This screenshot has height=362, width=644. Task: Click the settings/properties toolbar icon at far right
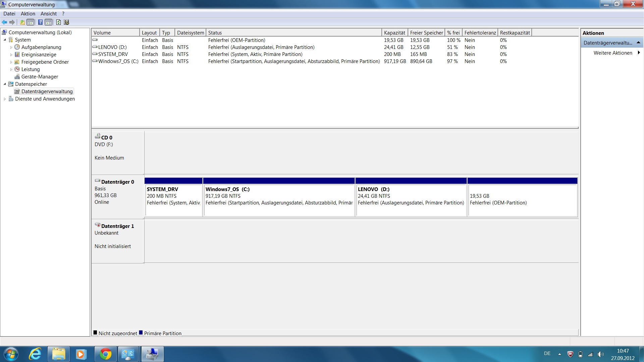tap(66, 22)
